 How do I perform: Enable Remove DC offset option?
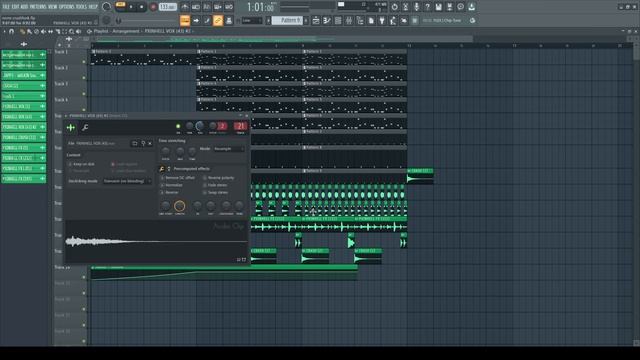click(x=162, y=178)
